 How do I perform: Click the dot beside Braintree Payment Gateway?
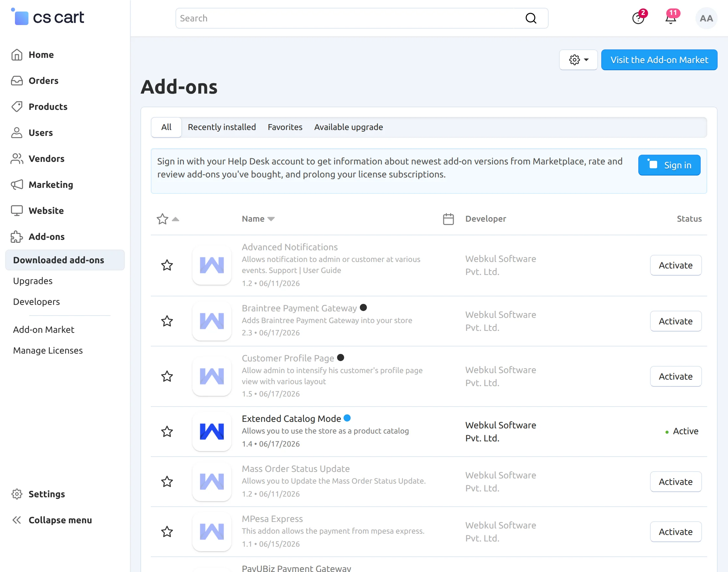[363, 307]
